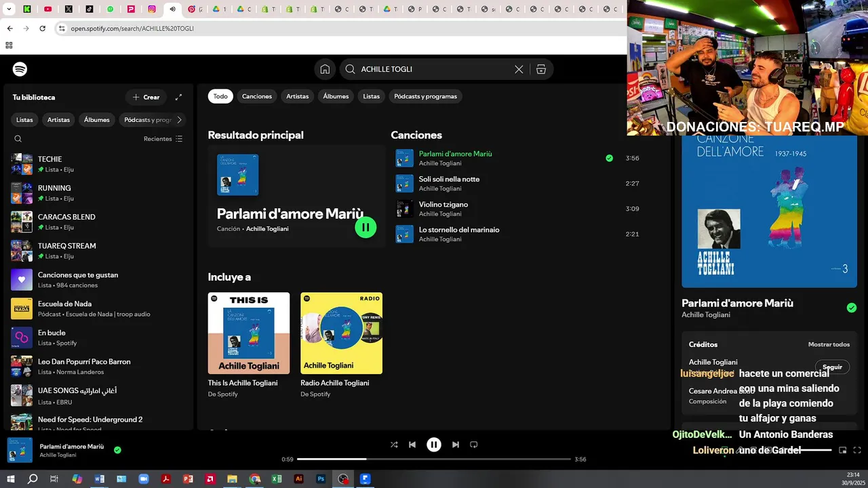Select the Artistas search filter chip
The image size is (868, 488).
pos(297,96)
